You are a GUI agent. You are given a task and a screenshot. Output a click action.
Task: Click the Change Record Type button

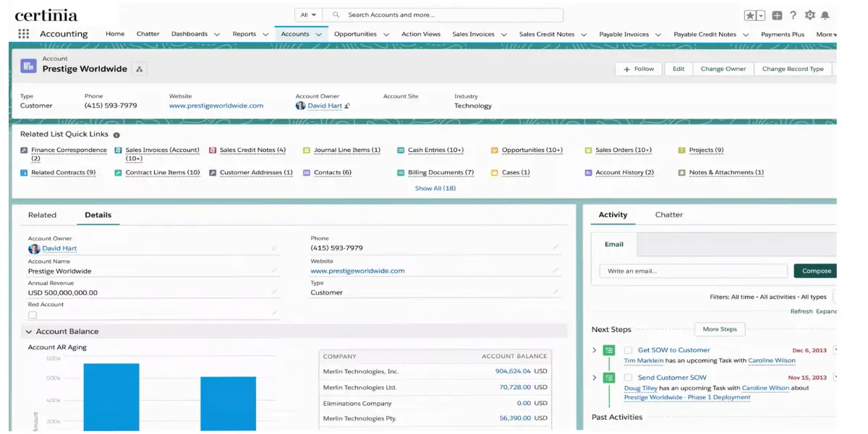coord(793,69)
